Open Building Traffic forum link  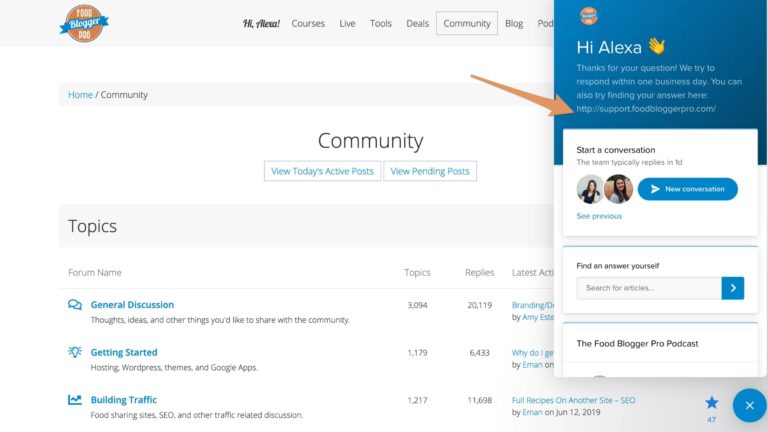point(123,400)
